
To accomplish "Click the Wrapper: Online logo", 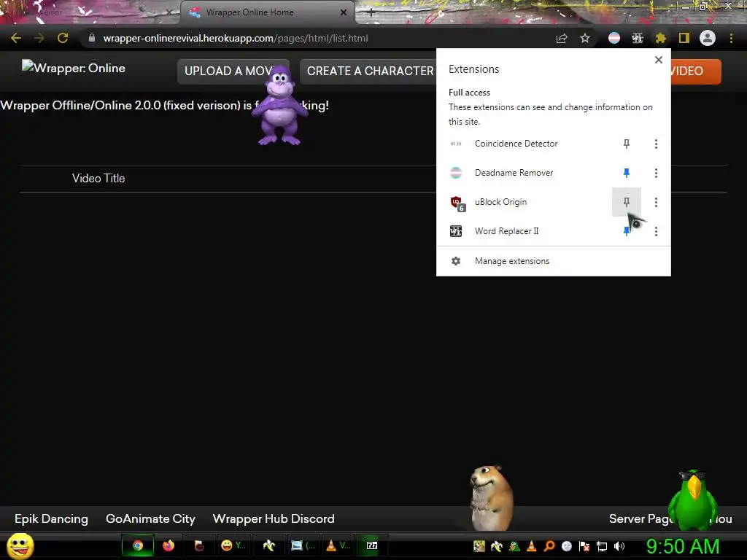I will (74, 68).
